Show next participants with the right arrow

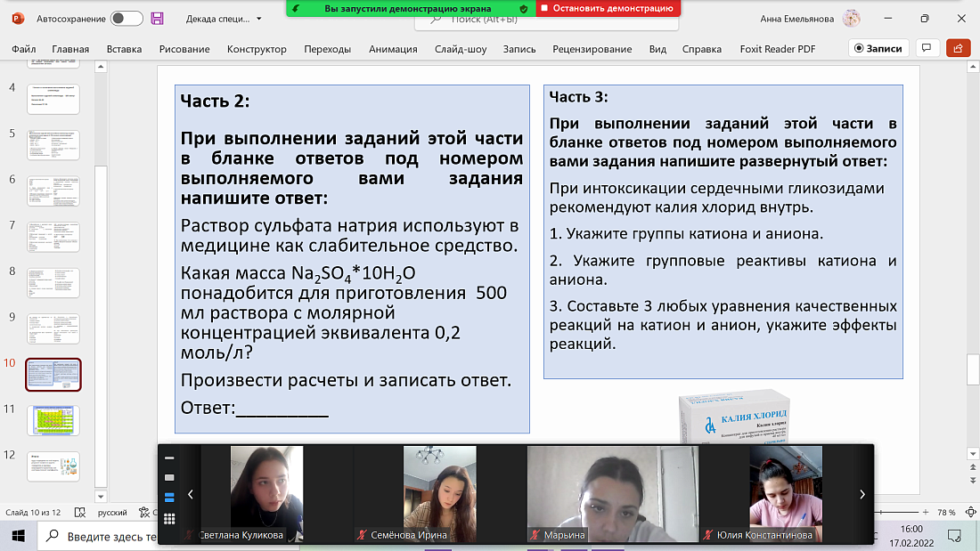tap(861, 494)
